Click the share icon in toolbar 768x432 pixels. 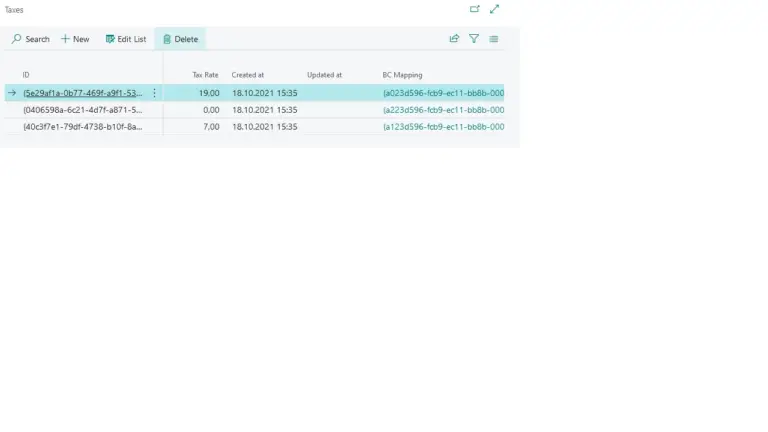click(x=454, y=39)
